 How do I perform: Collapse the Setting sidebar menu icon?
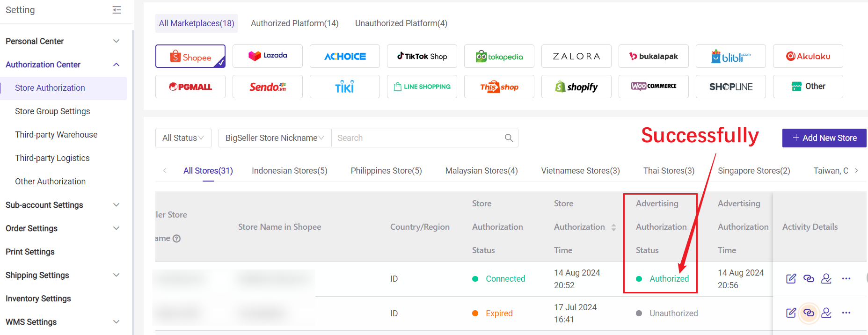tap(117, 10)
